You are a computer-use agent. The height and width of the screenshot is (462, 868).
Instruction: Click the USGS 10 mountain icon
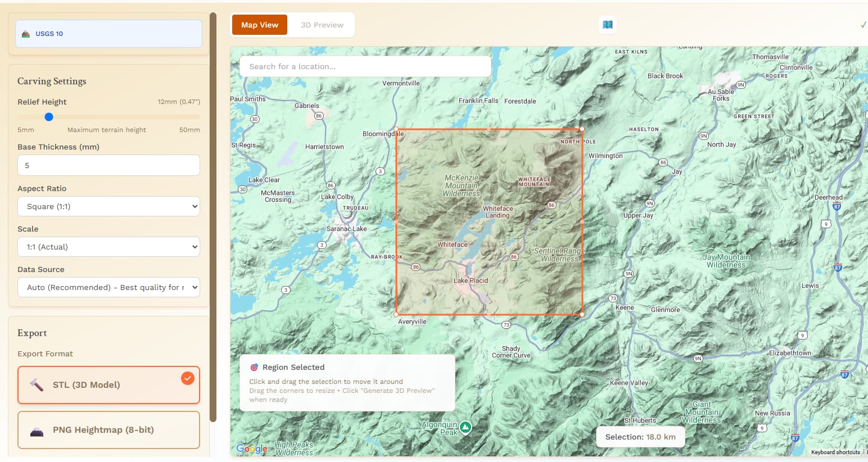(x=26, y=34)
